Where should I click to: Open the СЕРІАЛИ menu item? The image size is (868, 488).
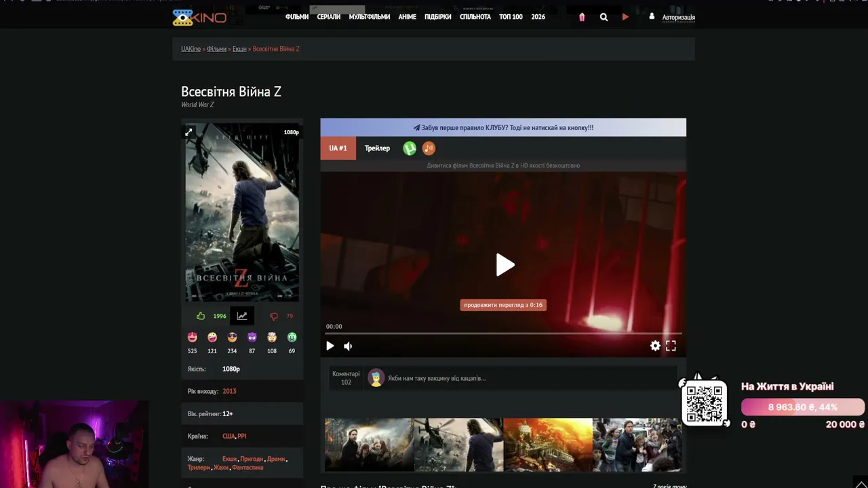[329, 17]
